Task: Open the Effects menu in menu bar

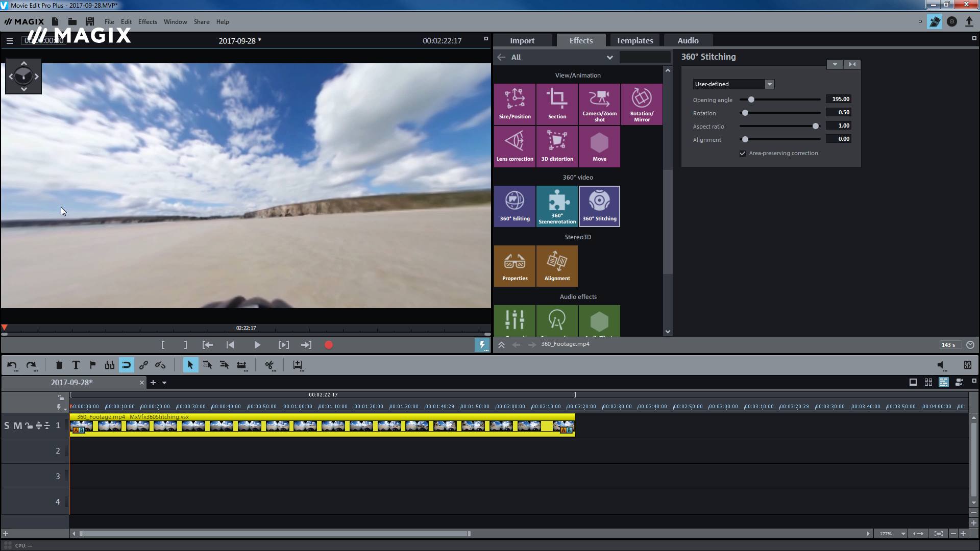Action: [x=148, y=21]
